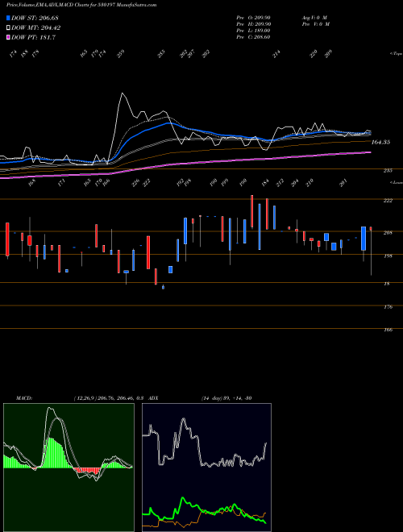Click the 164.35 EMA value label
Screen dimensions: 403x532
(380, 142)
